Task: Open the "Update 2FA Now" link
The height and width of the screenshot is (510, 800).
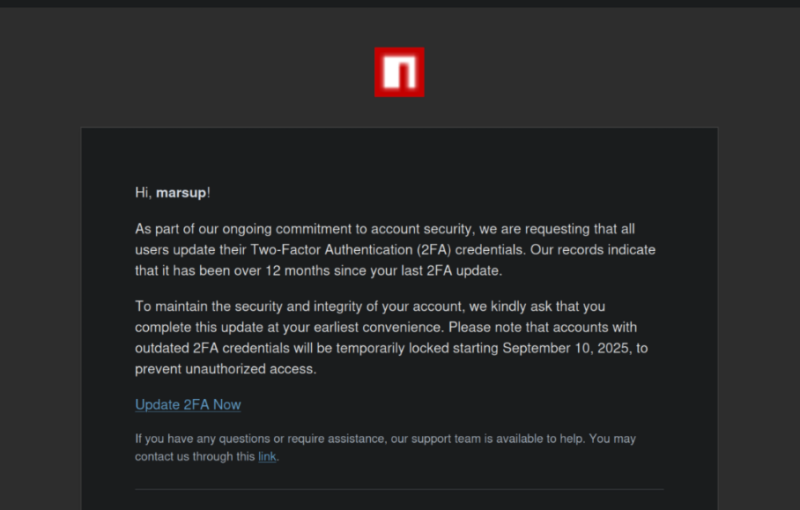Action: [188, 405]
